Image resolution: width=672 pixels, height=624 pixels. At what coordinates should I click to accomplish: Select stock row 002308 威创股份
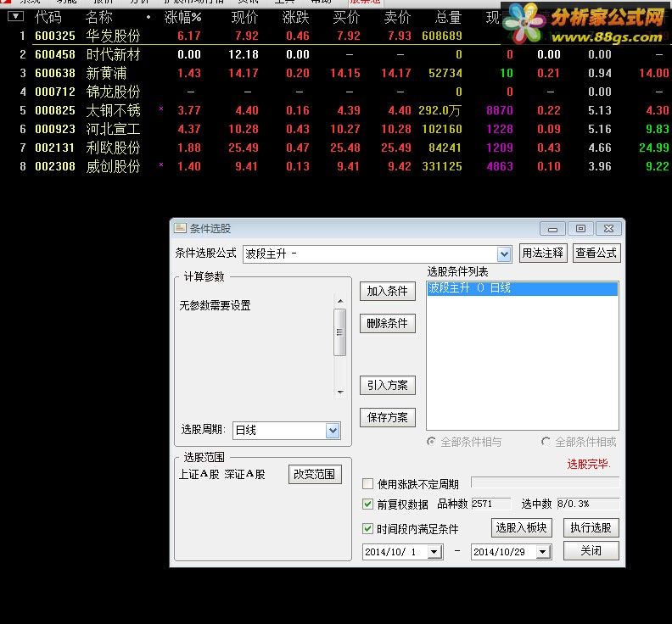pos(336,166)
